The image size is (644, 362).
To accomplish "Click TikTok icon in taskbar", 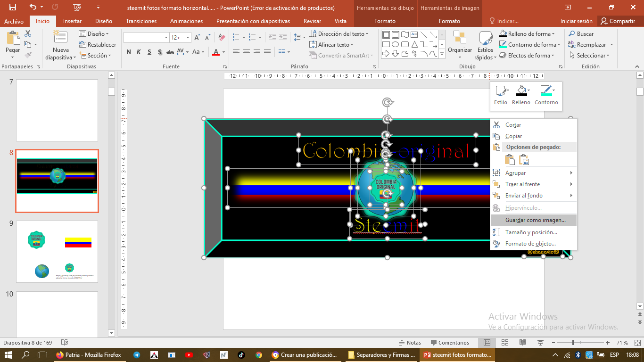I will point(241,355).
